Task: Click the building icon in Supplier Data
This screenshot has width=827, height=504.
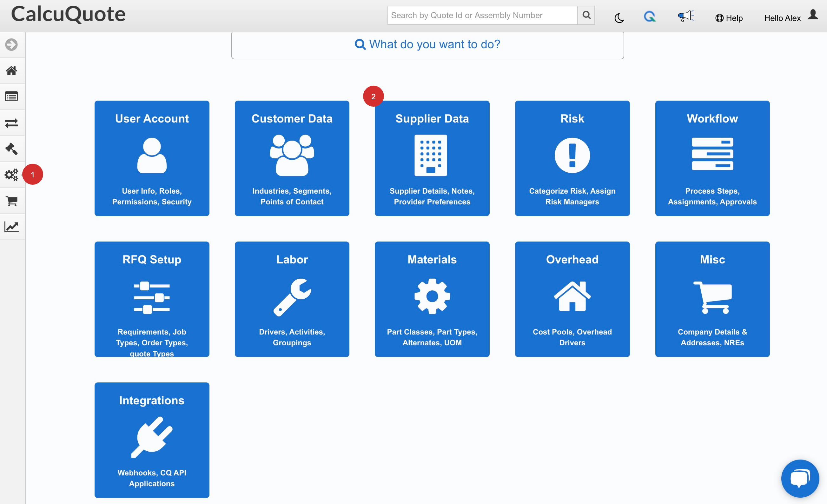Action: pyautogui.click(x=431, y=155)
